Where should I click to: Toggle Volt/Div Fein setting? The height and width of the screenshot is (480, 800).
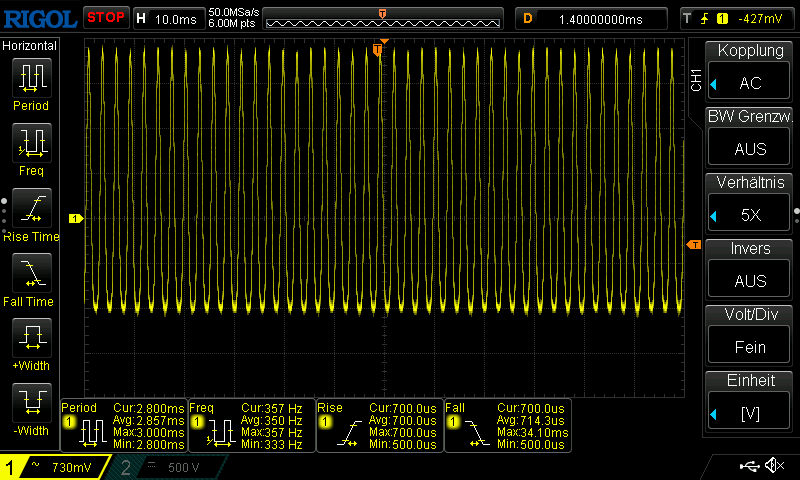tap(749, 347)
